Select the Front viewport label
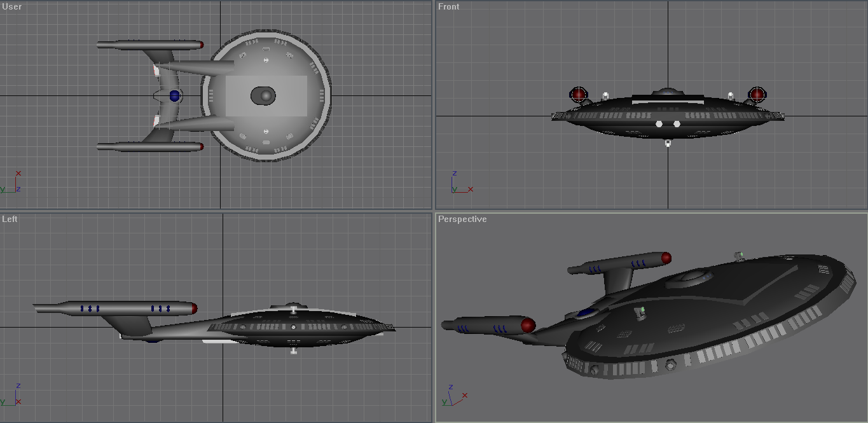 pyautogui.click(x=448, y=6)
